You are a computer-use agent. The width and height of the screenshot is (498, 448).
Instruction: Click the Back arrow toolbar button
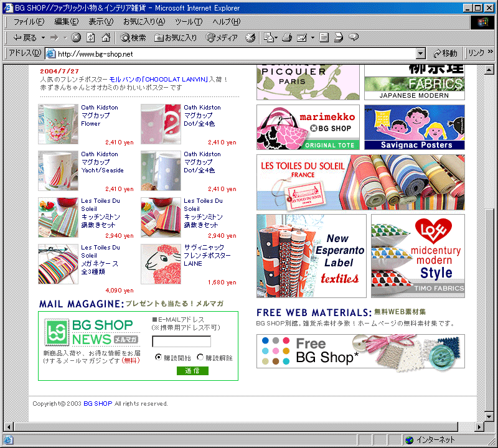(x=25, y=38)
